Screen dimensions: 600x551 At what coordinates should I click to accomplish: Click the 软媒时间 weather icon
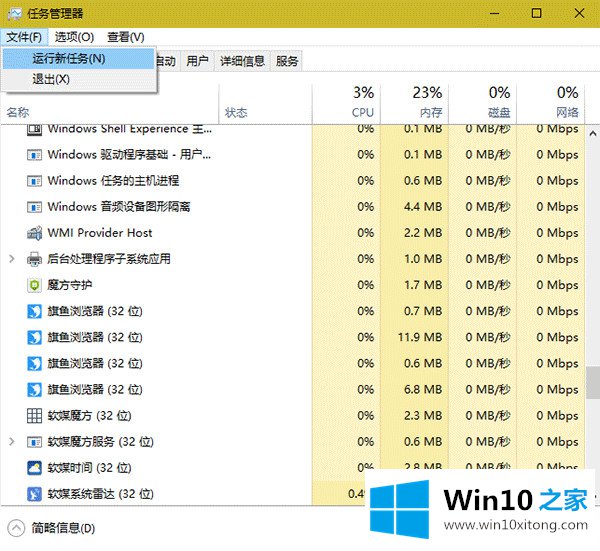point(34,468)
